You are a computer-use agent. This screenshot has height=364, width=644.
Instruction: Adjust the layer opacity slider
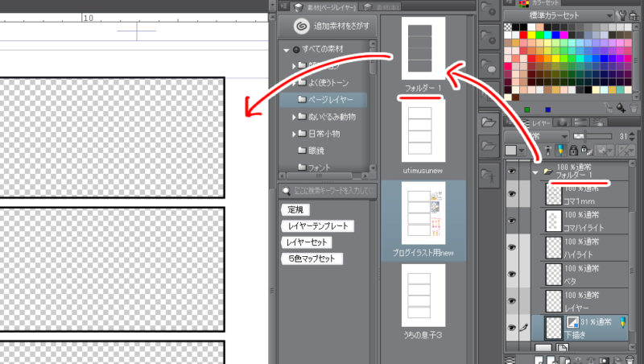pos(592,136)
